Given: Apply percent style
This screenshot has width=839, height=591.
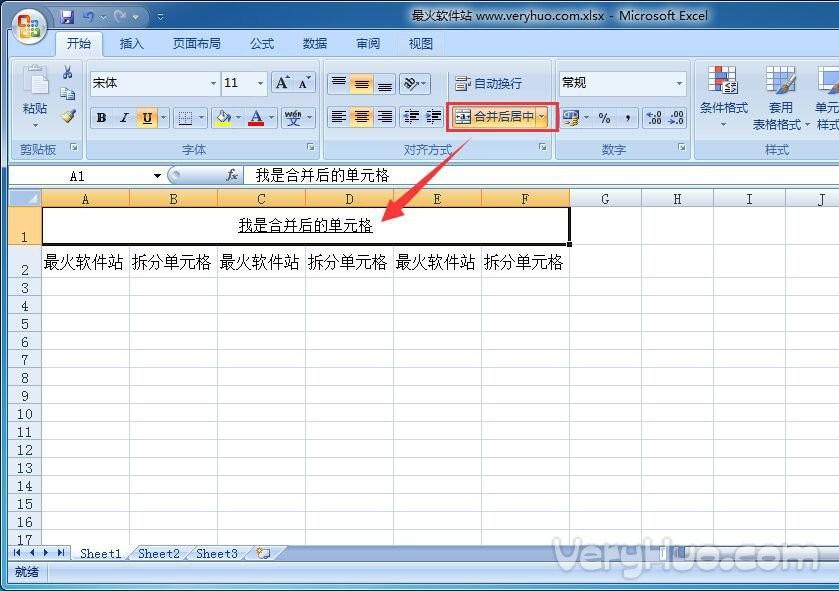Looking at the screenshot, I should click(x=604, y=118).
